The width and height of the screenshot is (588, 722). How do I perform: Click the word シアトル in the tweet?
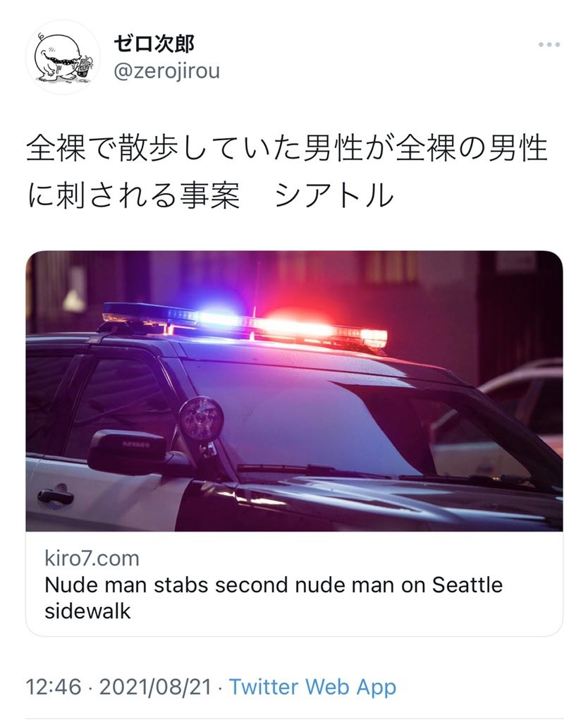[x=333, y=195]
